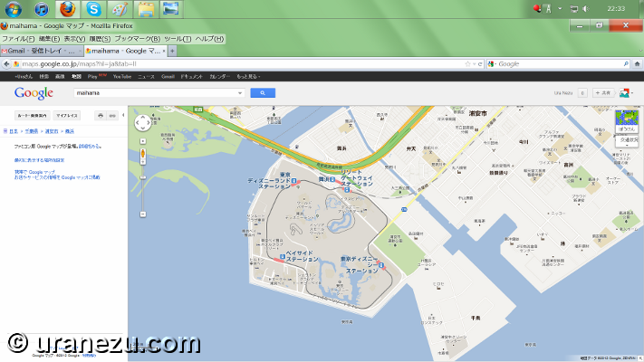
Task: Open account avatar dropdown menu
Action: point(627,93)
